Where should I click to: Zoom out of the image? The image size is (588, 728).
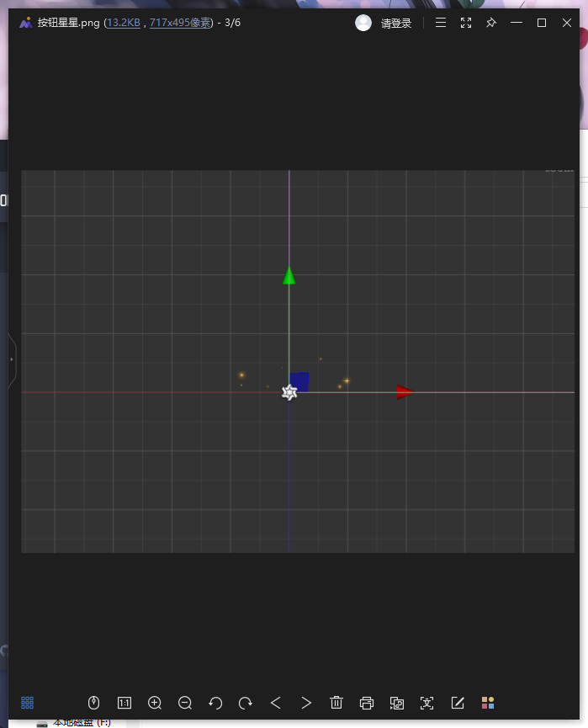(x=185, y=703)
